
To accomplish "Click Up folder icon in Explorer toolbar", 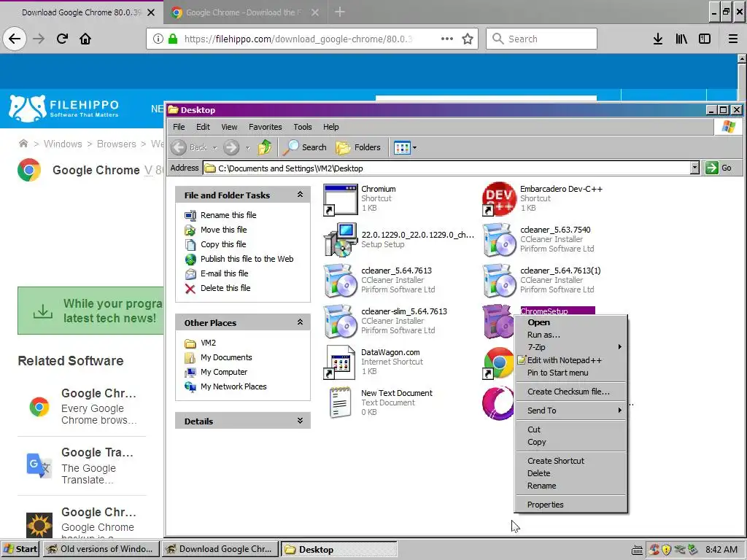I will 264,147.
